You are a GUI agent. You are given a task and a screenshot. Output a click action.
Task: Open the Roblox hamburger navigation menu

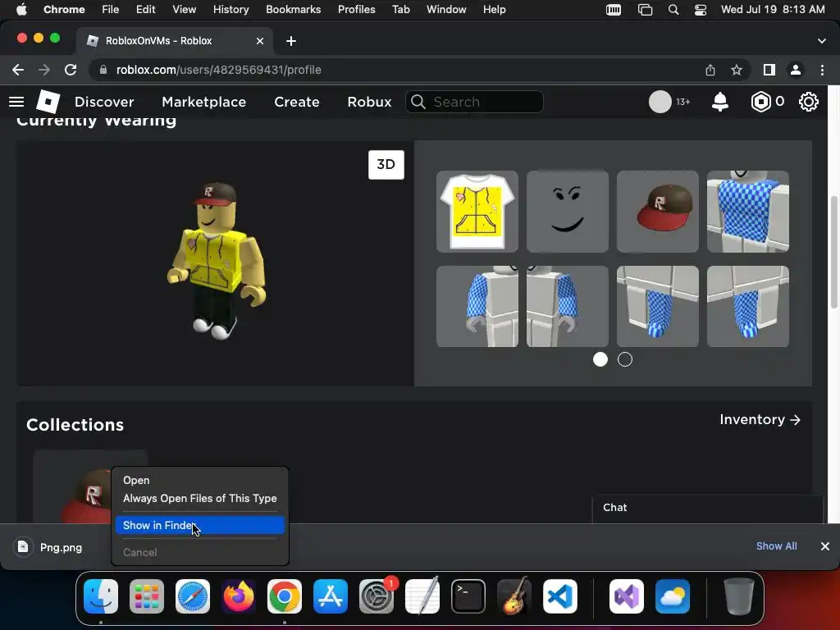[x=16, y=102]
